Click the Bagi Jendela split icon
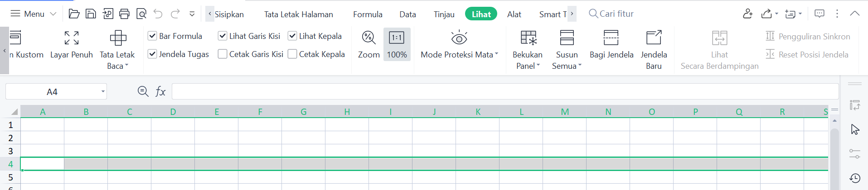Image resolution: width=868 pixels, height=190 pixels. tap(611, 38)
